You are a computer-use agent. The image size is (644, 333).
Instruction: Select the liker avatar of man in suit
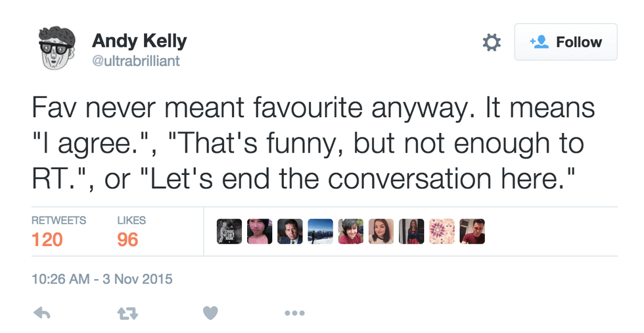[x=290, y=232]
